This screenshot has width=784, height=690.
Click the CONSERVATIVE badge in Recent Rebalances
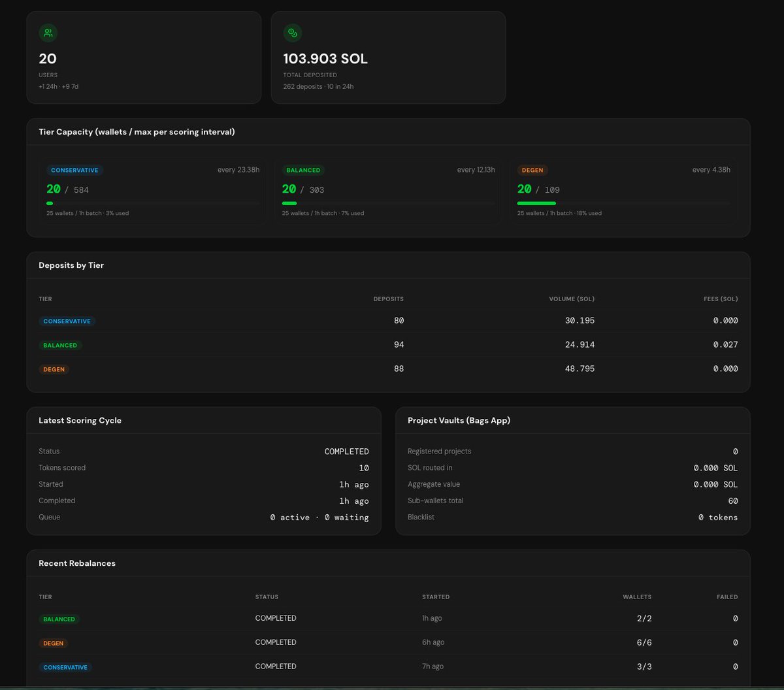pyautogui.click(x=65, y=667)
